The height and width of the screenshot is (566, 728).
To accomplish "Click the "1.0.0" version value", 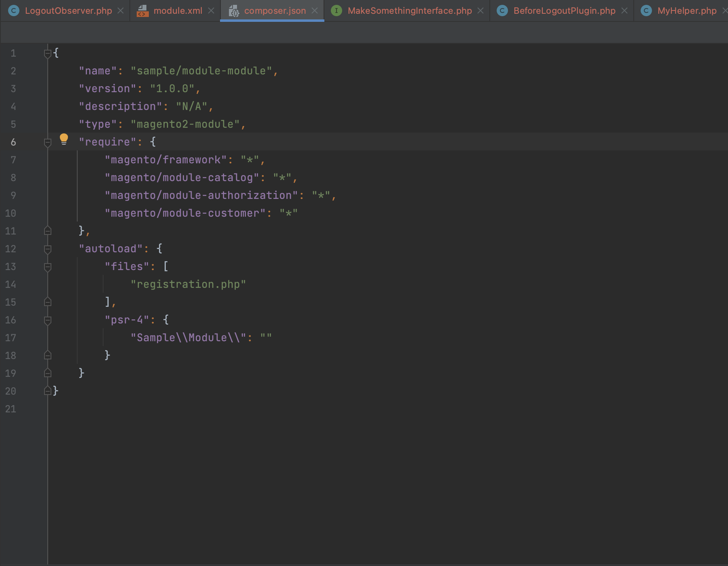I will [172, 89].
